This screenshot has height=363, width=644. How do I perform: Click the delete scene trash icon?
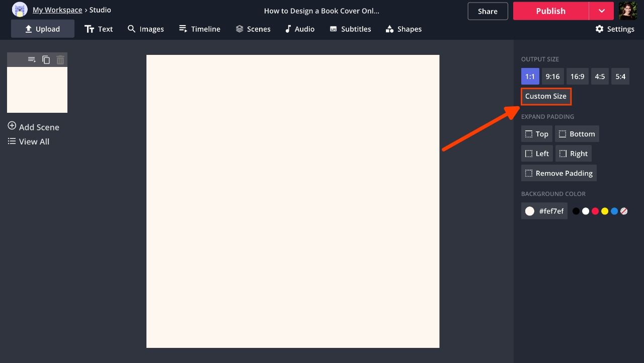[x=60, y=60]
